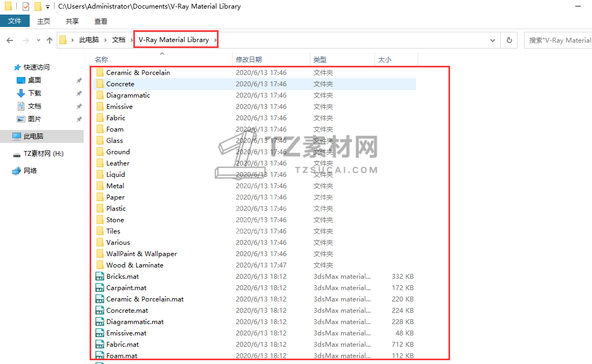Select the Emissive.mat file name
Image resolution: width=592 pixels, height=364 pixels.
(126, 333)
